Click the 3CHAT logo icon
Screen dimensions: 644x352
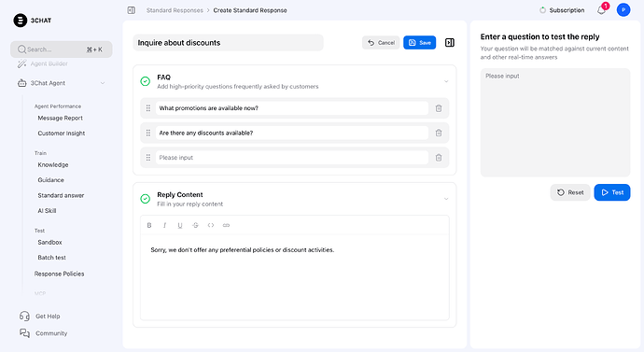(21, 21)
